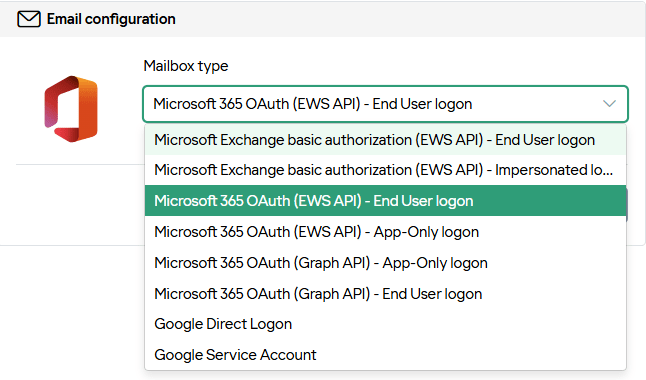Collapse the Mailbox type dropdown via chevron arrow

609,103
